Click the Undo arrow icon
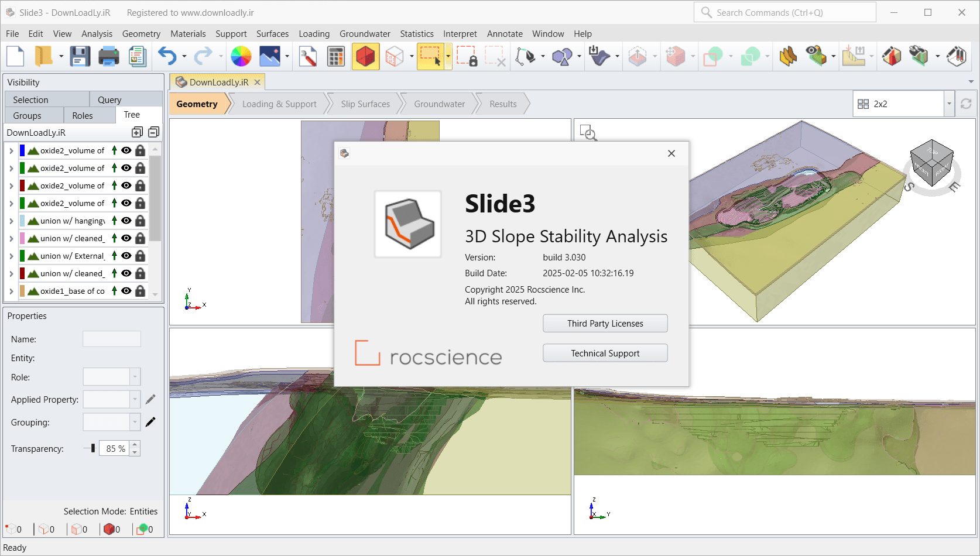 (x=167, y=57)
